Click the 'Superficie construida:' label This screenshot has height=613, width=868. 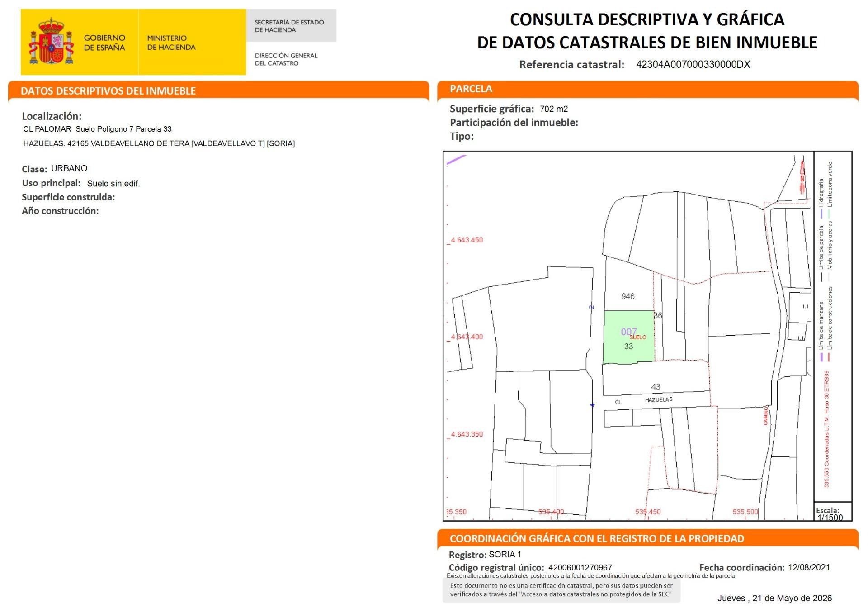tap(68, 197)
